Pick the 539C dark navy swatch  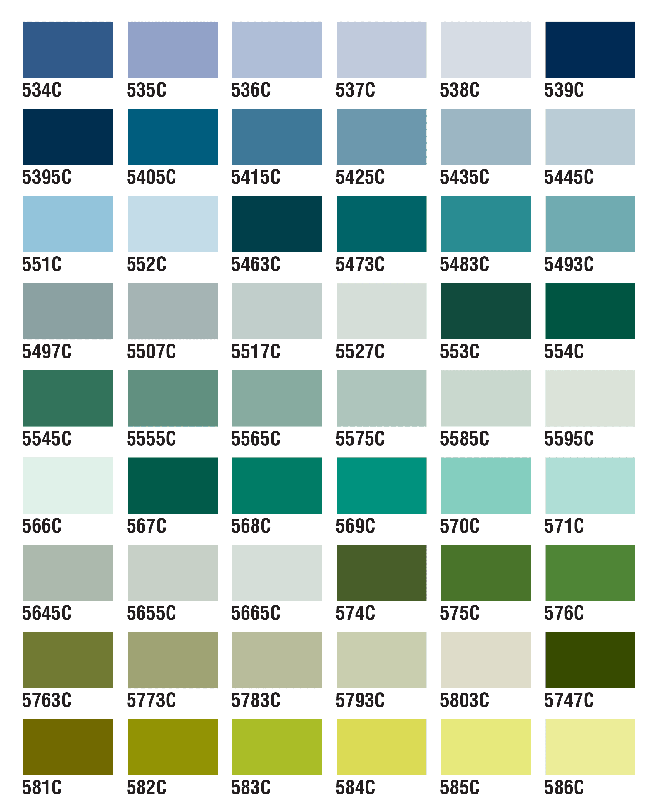(590, 50)
